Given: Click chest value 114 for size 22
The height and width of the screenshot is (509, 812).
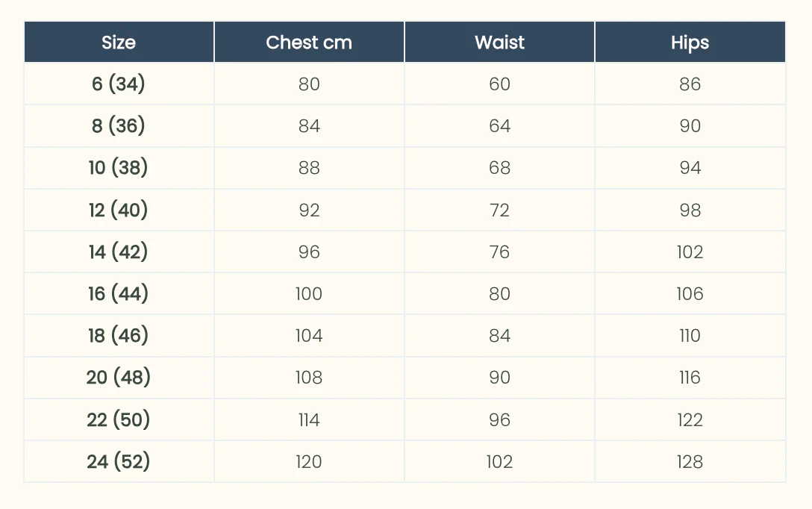Looking at the screenshot, I should point(309,420).
